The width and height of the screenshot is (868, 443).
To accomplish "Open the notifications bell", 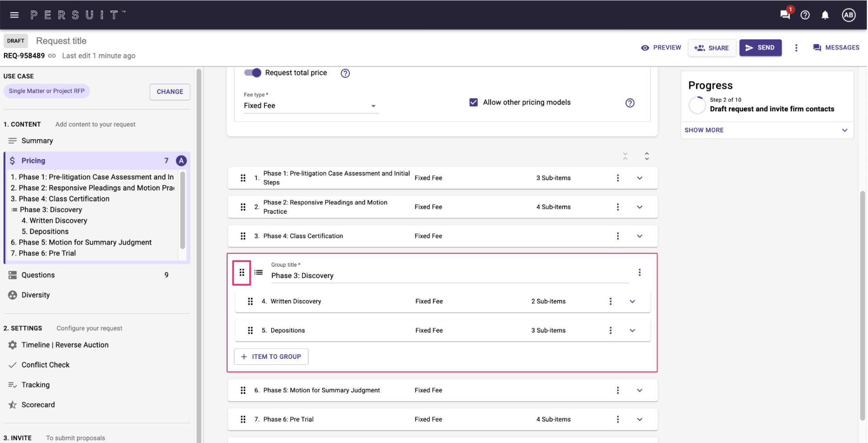I will click(x=825, y=15).
